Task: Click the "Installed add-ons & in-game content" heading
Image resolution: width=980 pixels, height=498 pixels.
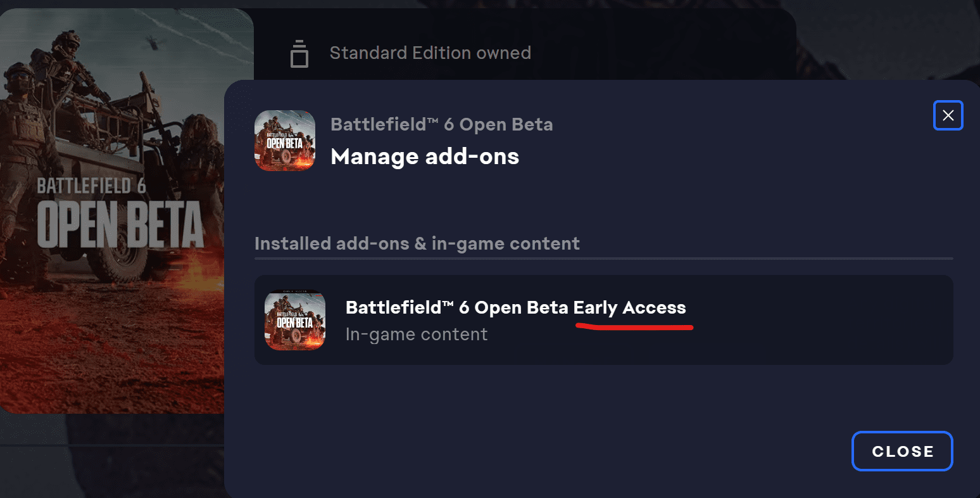Action: click(417, 243)
